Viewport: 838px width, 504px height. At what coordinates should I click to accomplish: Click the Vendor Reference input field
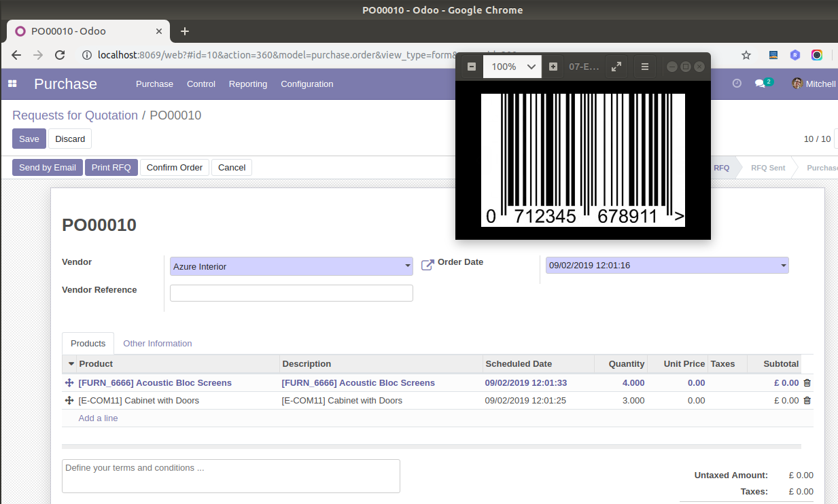(x=292, y=293)
